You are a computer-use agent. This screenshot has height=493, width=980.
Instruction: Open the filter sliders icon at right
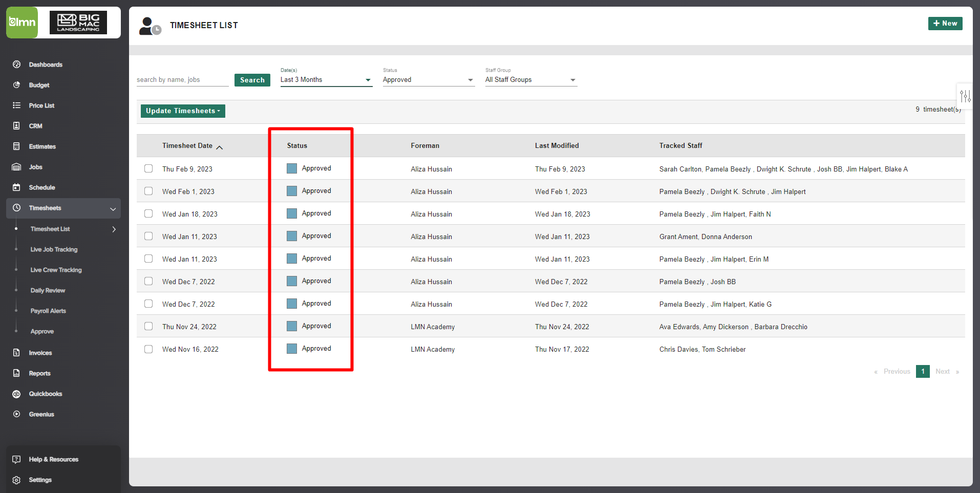pos(965,96)
